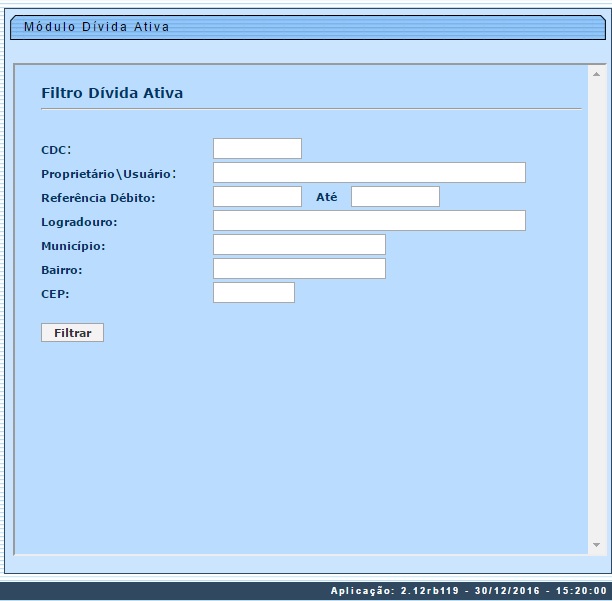This screenshot has width=612, height=601.
Task: Click the Município input box
Action: pos(299,245)
